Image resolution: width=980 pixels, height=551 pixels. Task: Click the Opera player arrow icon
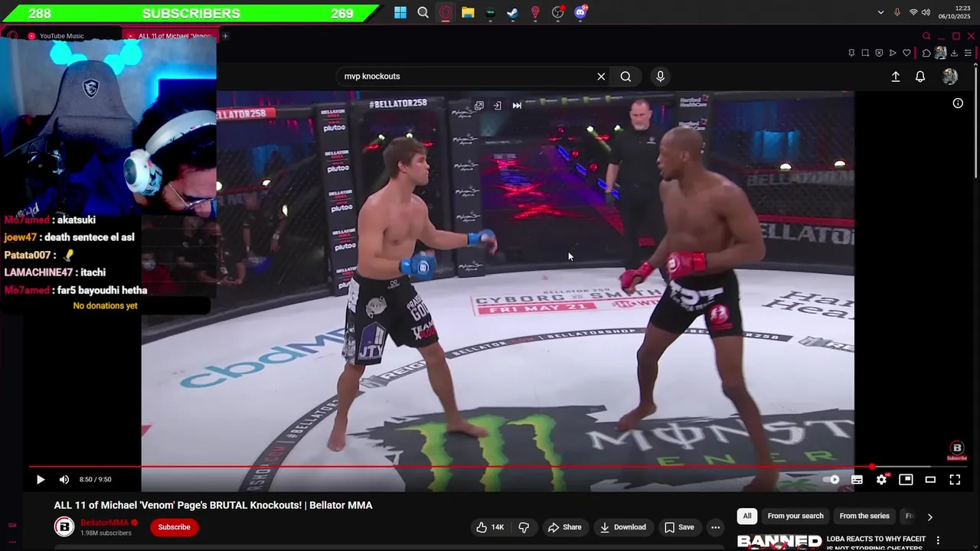[893, 53]
